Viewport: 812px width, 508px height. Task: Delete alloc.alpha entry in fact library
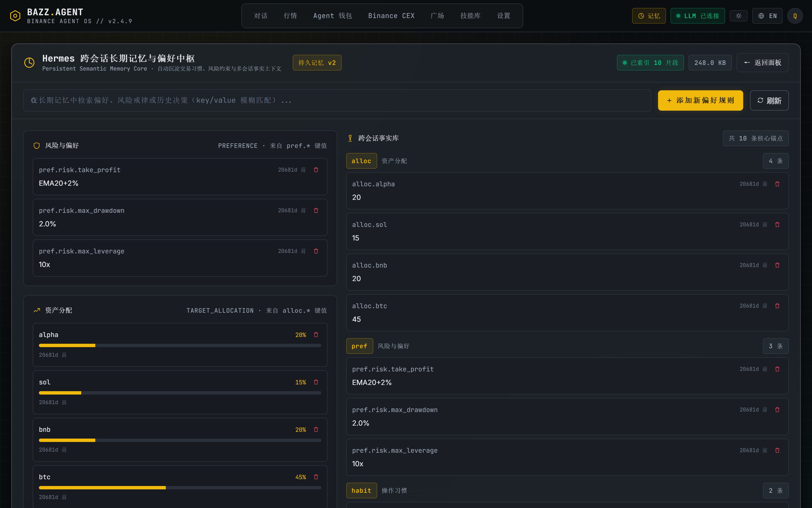[777, 184]
